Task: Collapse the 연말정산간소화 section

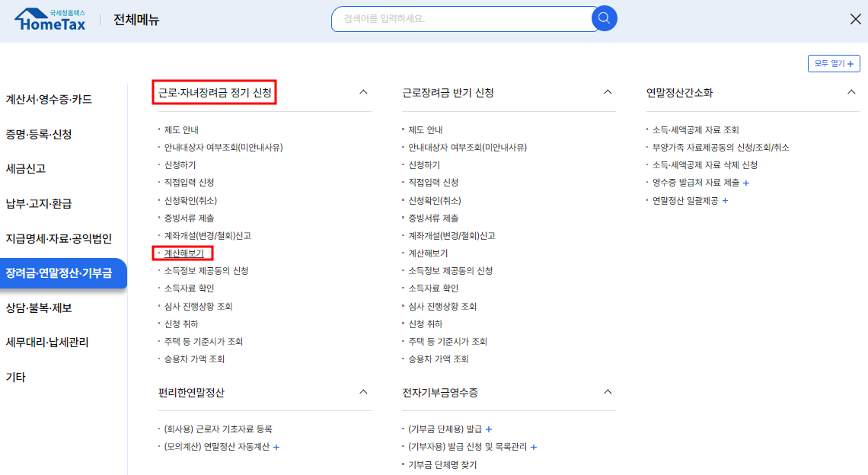Action: (851, 91)
